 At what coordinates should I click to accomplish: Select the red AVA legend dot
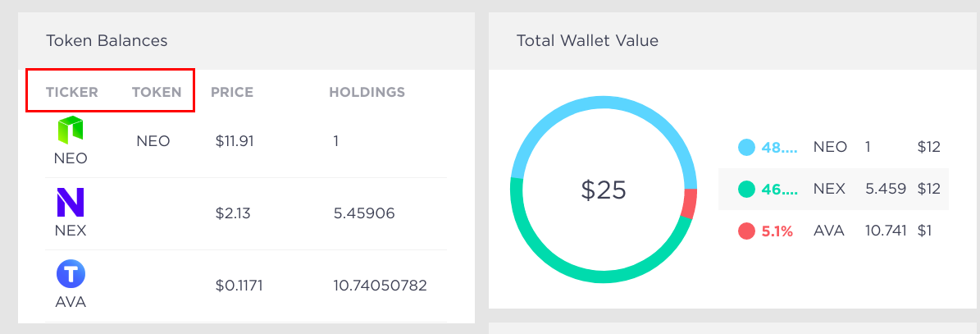click(x=747, y=231)
